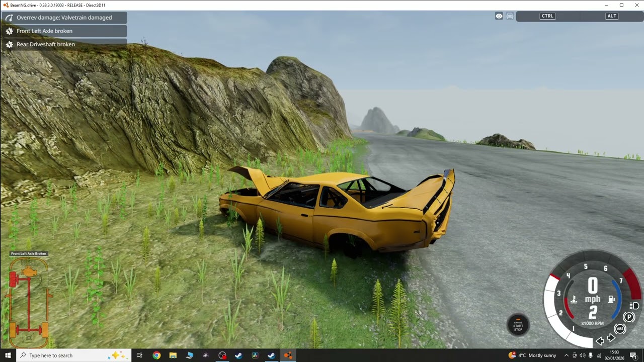Select the Rear Driveshaft broken notification

tap(64, 44)
